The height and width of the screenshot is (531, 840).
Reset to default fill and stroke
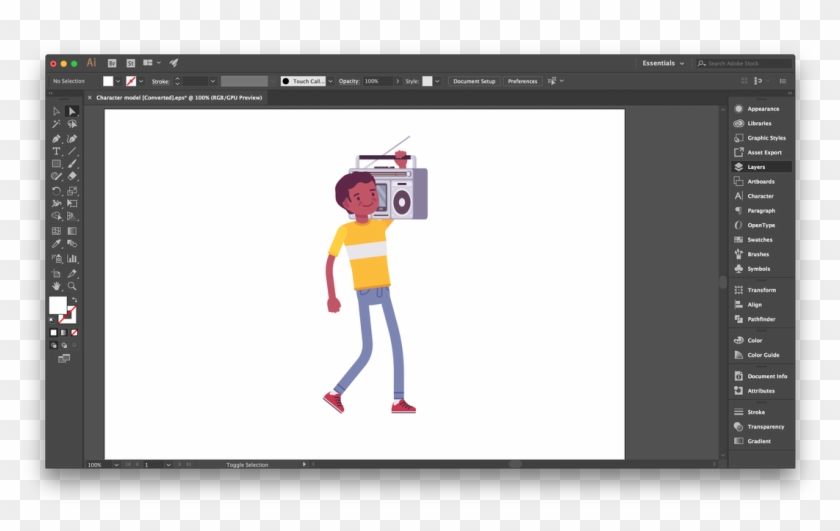click(52, 320)
